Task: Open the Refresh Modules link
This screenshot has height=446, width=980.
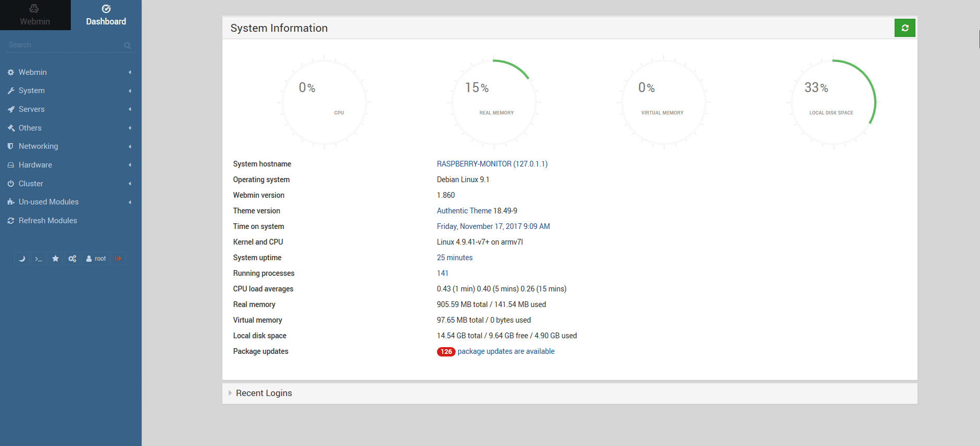Action: click(48, 221)
